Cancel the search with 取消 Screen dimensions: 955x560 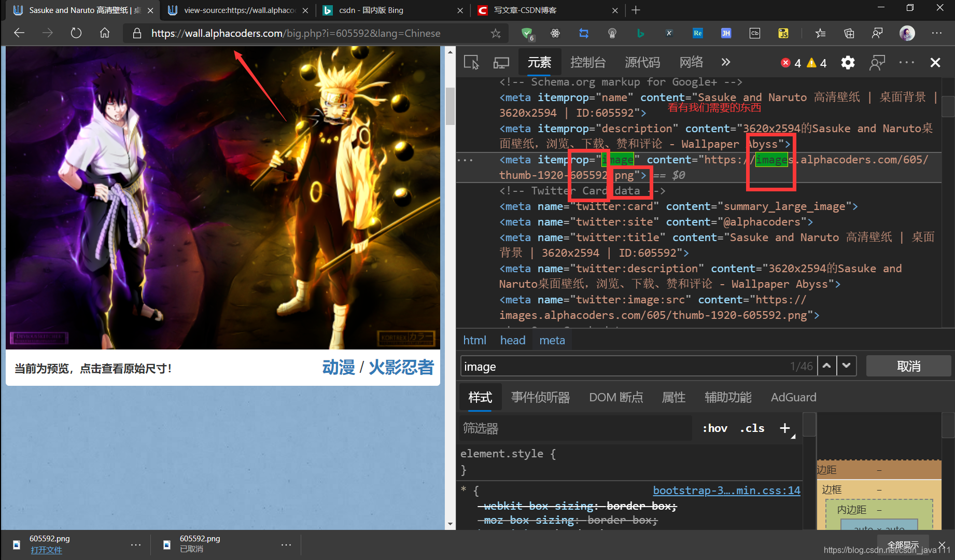(908, 366)
